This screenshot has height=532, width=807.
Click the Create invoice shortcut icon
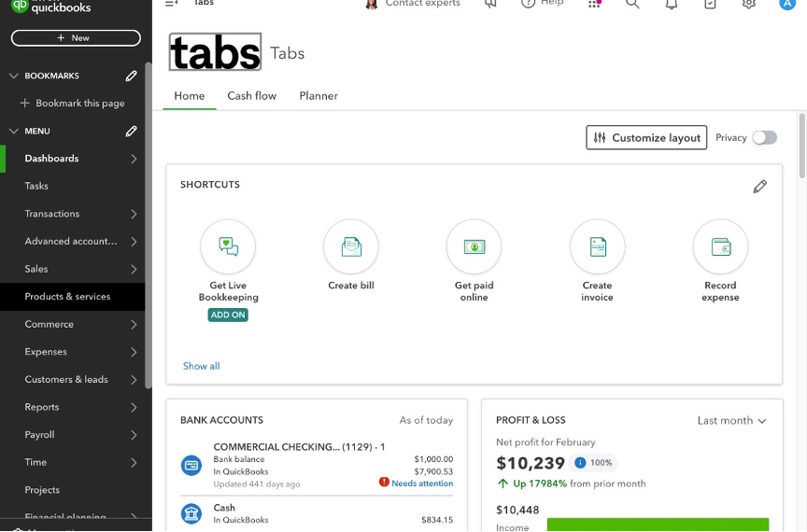598,246
